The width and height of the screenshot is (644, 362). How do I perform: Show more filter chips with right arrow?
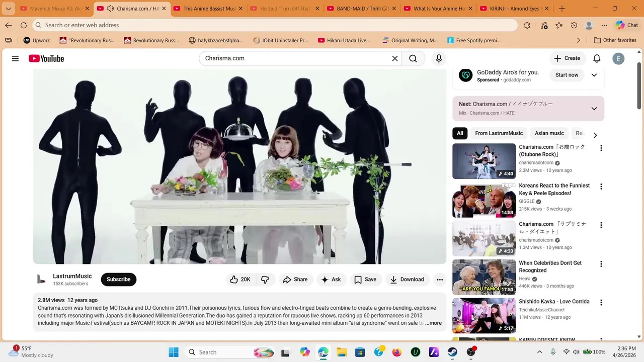[x=595, y=135]
